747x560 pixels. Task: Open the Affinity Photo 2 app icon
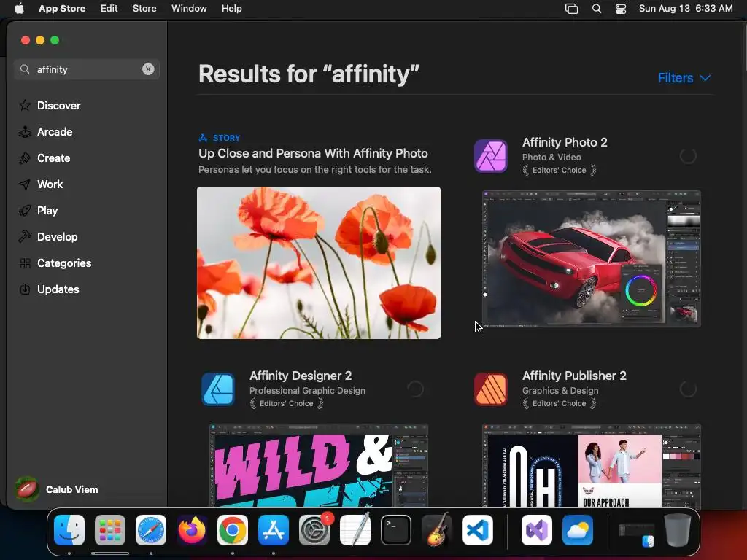(491, 156)
